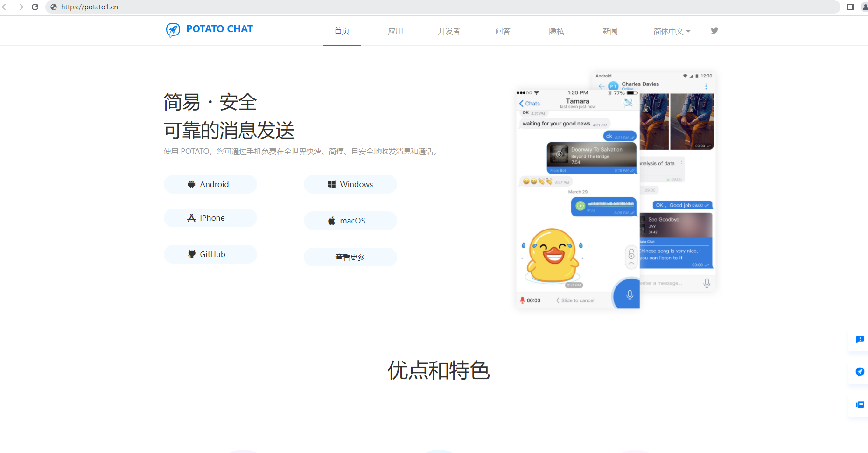Image resolution: width=868 pixels, height=453 pixels.
Task: Click the macOS download button
Action: click(350, 221)
